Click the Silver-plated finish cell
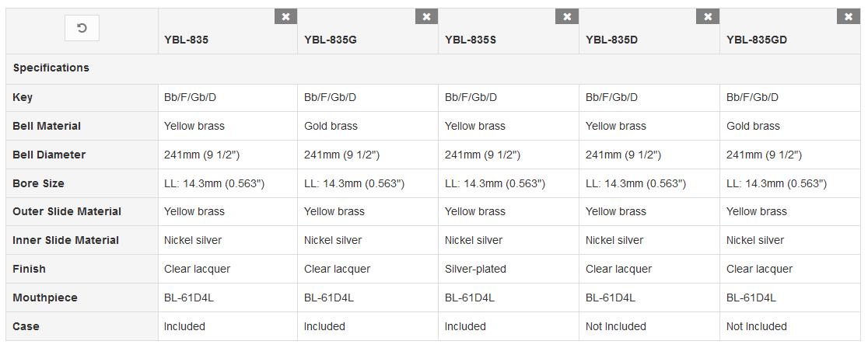The image size is (868, 348). pyautogui.click(x=475, y=269)
